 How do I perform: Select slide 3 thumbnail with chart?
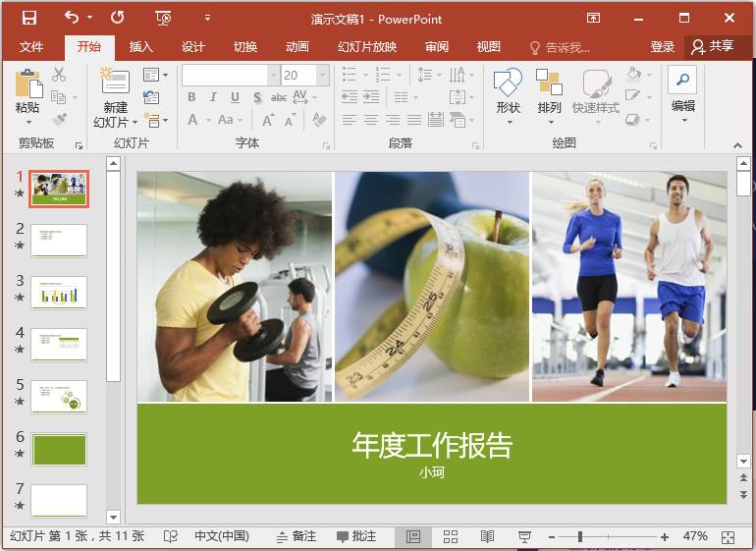pos(59,293)
